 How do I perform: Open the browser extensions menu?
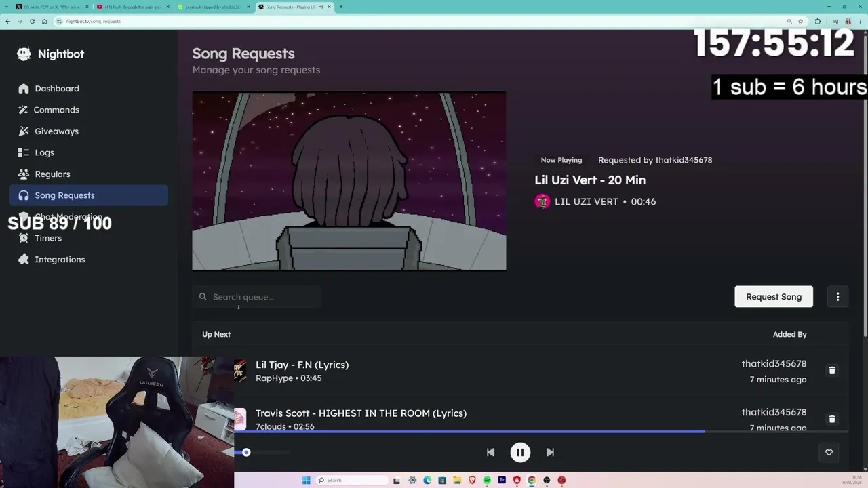click(817, 21)
